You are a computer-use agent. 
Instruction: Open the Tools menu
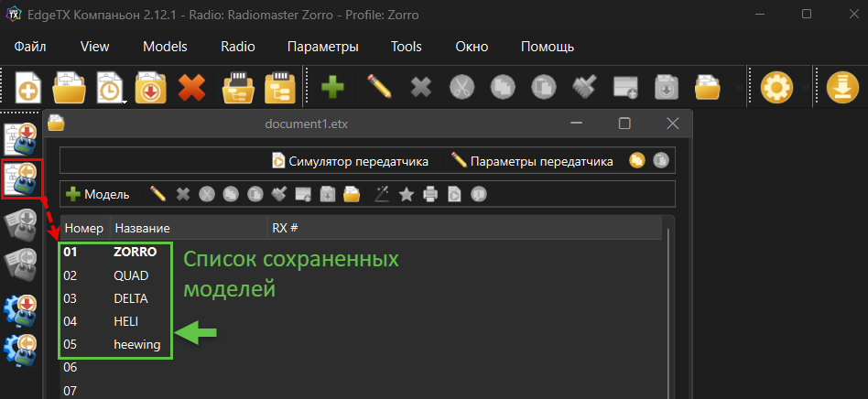coord(407,47)
